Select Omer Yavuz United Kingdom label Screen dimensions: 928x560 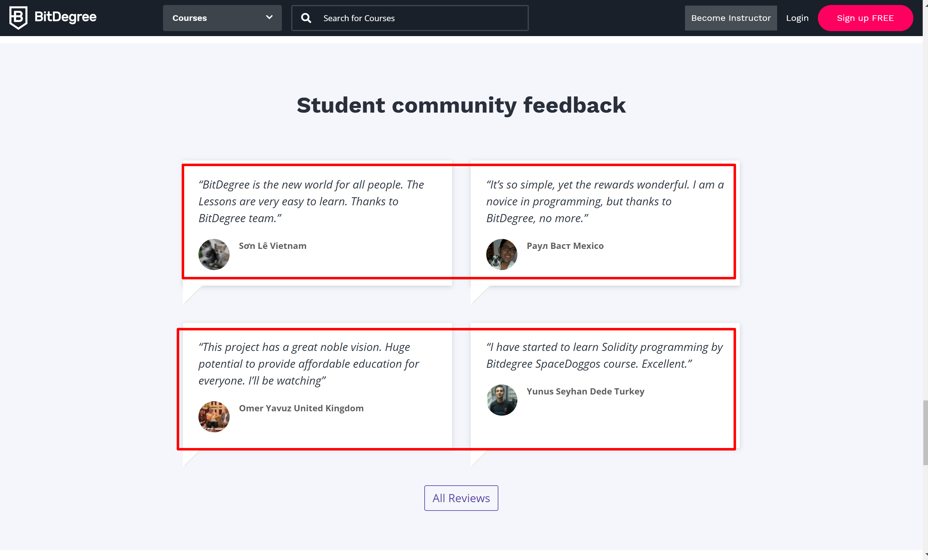tap(301, 408)
